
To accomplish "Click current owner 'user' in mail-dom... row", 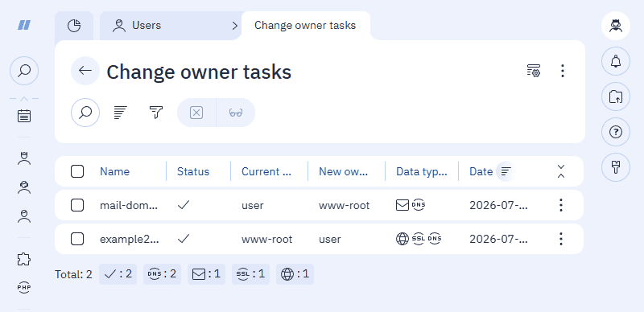I will (x=253, y=205).
